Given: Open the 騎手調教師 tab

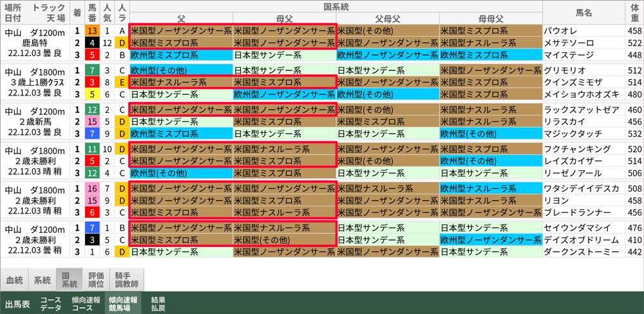Looking at the screenshot, I should coord(126,280).
